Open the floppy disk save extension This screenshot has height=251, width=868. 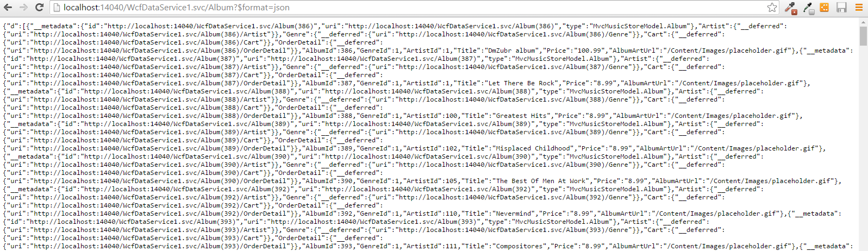coord(841,8)
